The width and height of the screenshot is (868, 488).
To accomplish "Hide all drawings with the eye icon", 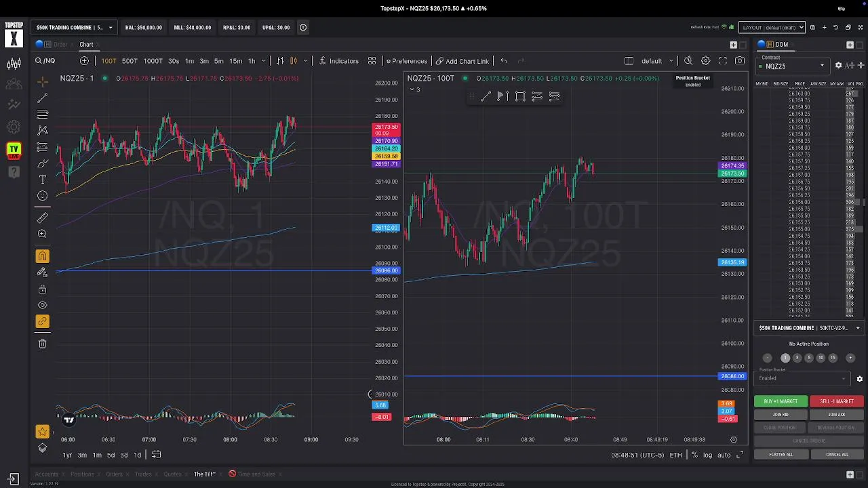I will coord(42,306).
